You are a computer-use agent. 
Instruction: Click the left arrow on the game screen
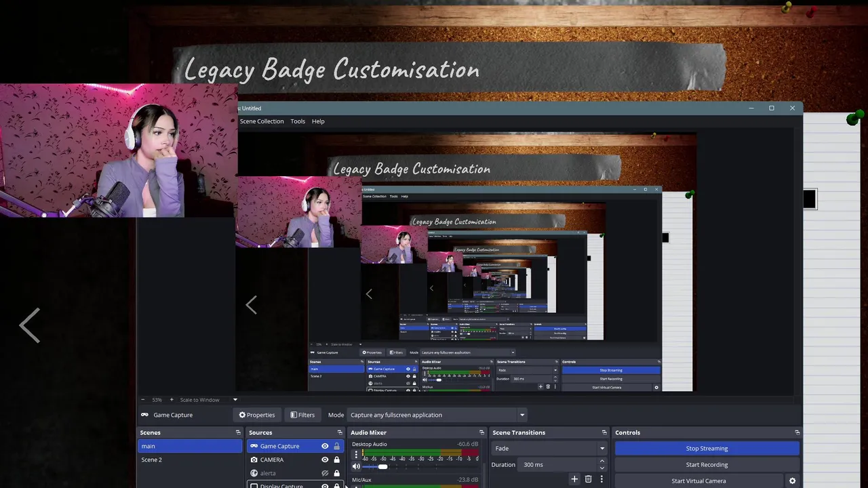point(30,325)
